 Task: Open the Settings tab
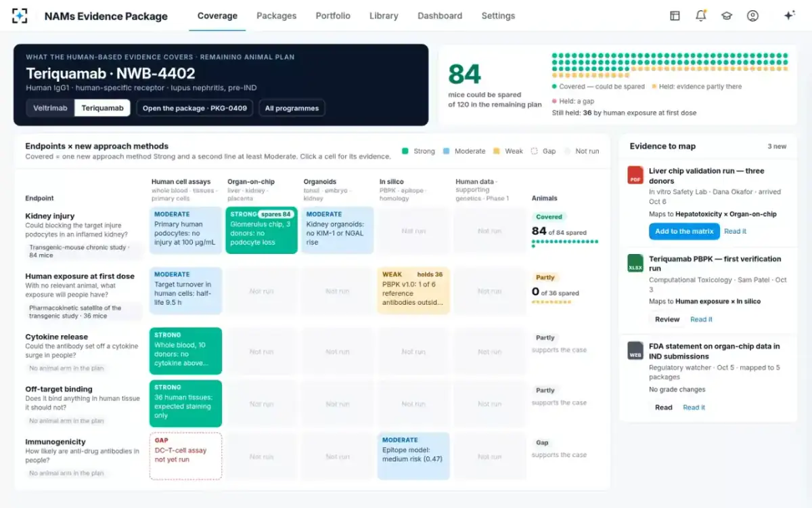[x=498, y=16]
